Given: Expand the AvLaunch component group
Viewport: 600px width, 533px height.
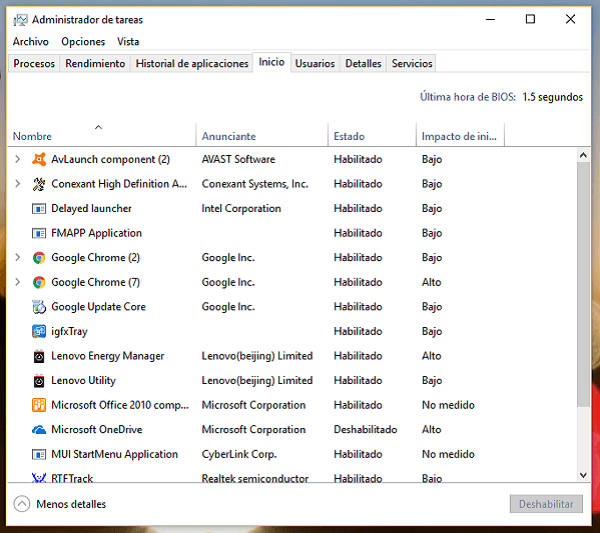Looking at the screenshot, I should [x=17, y=159].
